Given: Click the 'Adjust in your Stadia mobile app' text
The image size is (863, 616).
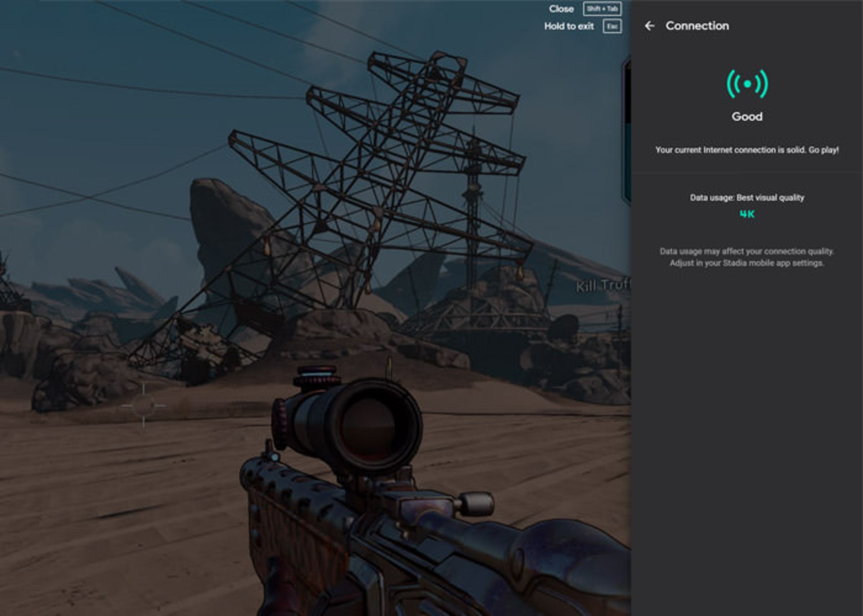Looking at the screenshot, I should tap(747, 263).
